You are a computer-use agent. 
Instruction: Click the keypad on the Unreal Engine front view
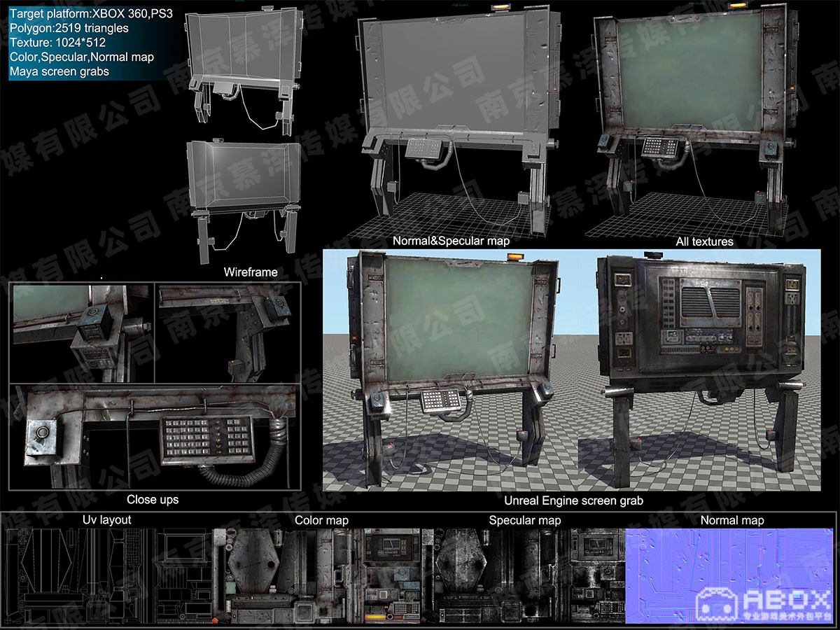(440, 401)
